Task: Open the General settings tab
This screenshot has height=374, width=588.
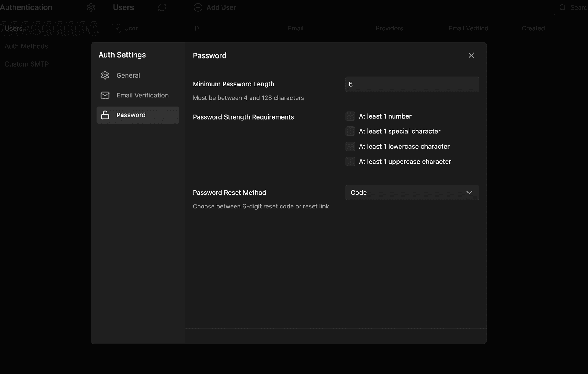Action: tap(138, 75)
